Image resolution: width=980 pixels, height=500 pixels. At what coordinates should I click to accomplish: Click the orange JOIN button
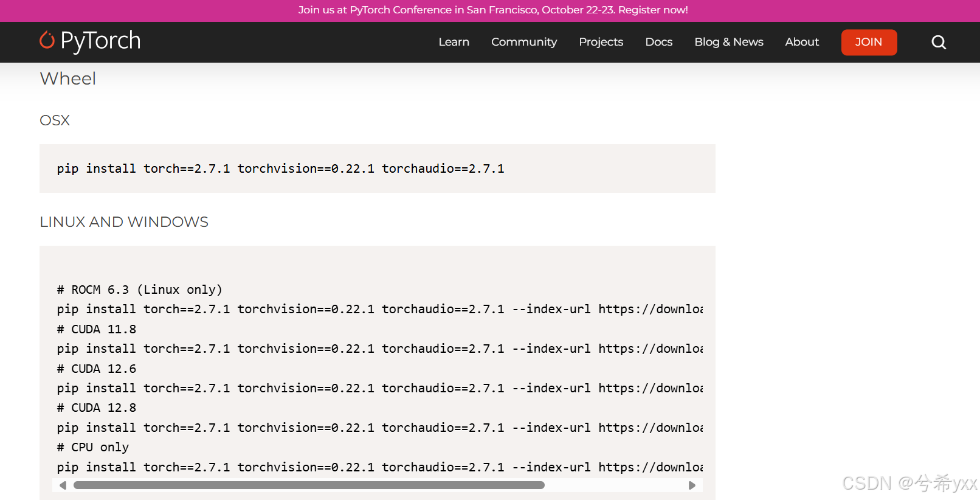coord(869,42)
